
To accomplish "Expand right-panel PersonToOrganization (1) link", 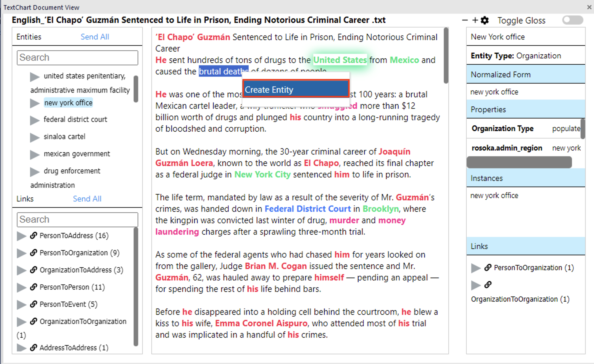I will pyautogui.click(x=476, y=268).
